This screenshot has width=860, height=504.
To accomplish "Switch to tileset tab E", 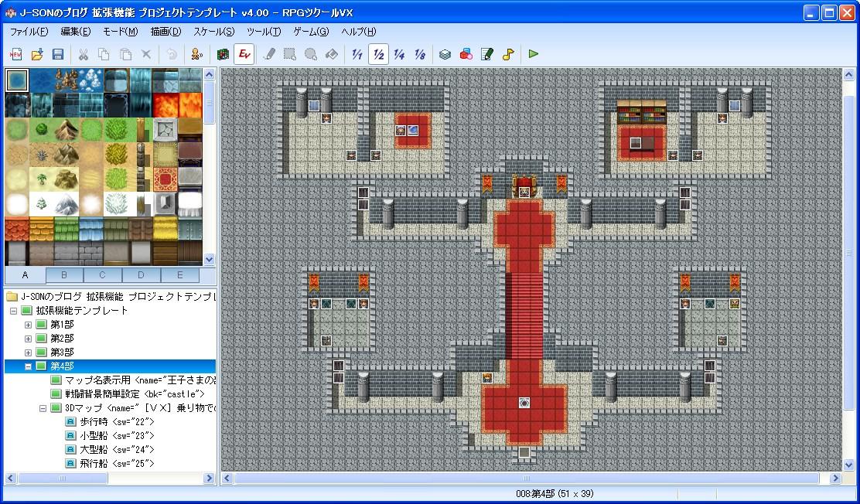I will pos(180,274).
